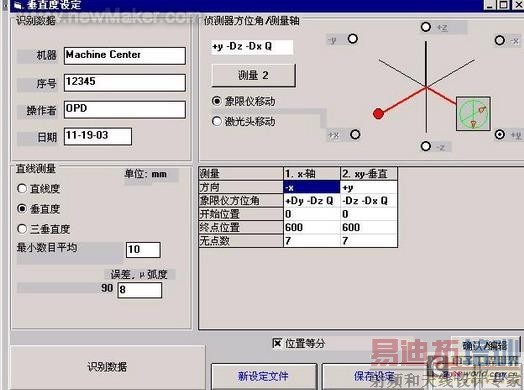524x390 pixels.
Task: Minimize the 垂直度设定 window
Action: coord(490,5)
